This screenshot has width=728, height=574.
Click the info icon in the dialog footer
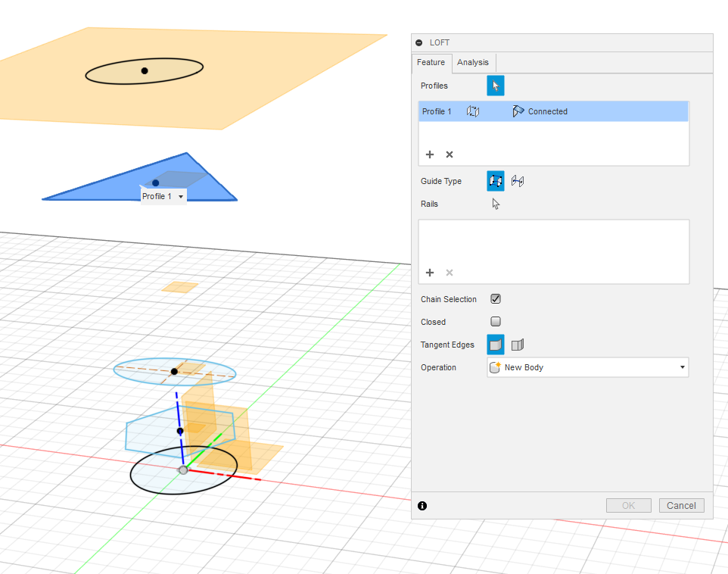click(422, 506)
